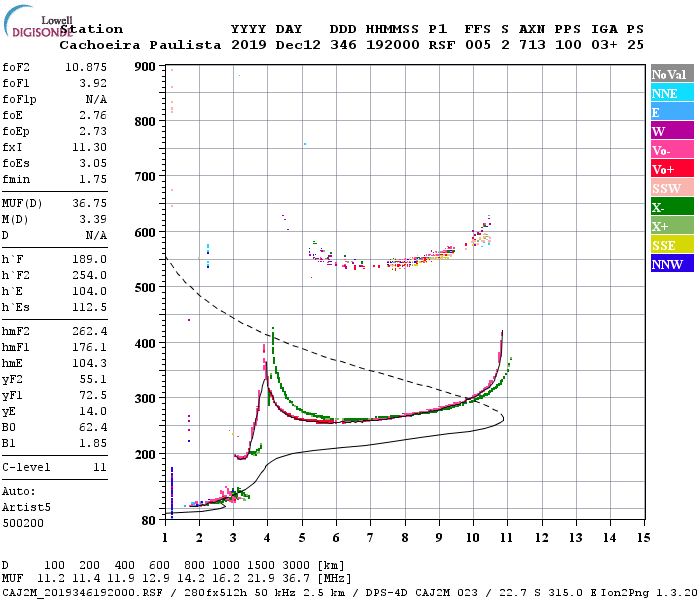The height and width of the screenshot is (600, 700).
Task: Click the hmE value 104.3
Action: click(89, 363)
